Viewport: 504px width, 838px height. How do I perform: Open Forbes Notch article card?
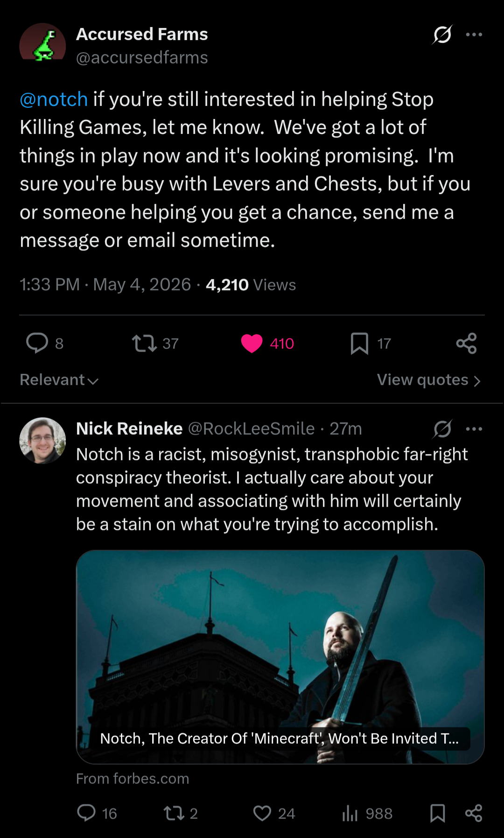(280, 657)
